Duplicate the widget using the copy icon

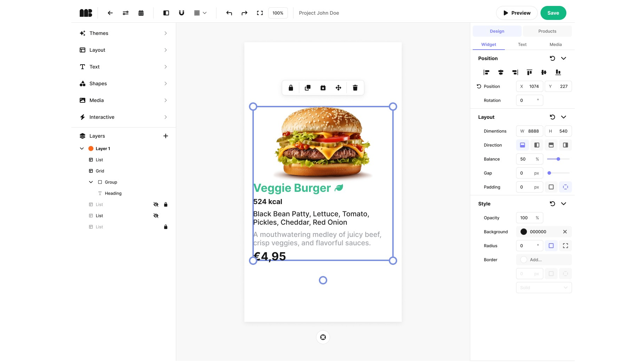tap(307, 88)
